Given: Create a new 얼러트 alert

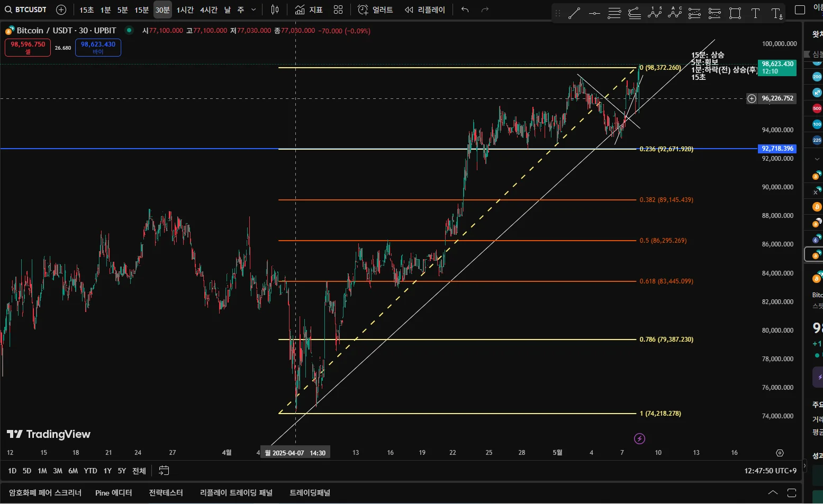Looking at the screenshot, I should click(375, 10).
